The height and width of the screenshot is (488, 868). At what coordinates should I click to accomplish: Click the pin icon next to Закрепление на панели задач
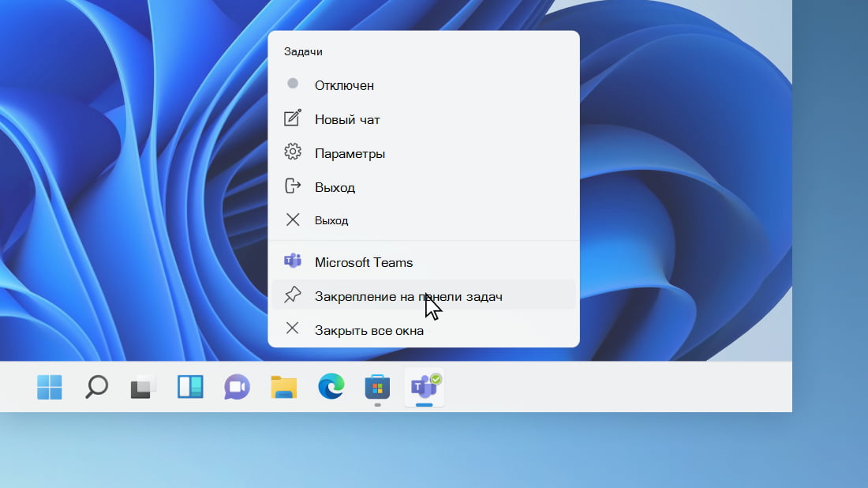(293, 295)
